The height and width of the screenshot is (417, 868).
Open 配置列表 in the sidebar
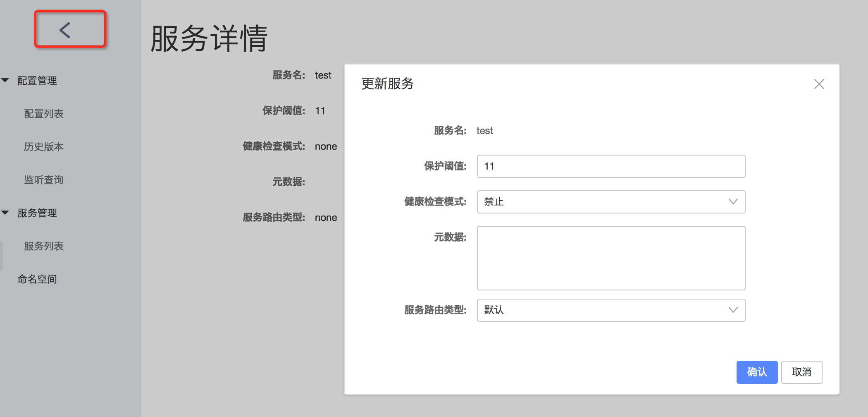tap(44, 114)
